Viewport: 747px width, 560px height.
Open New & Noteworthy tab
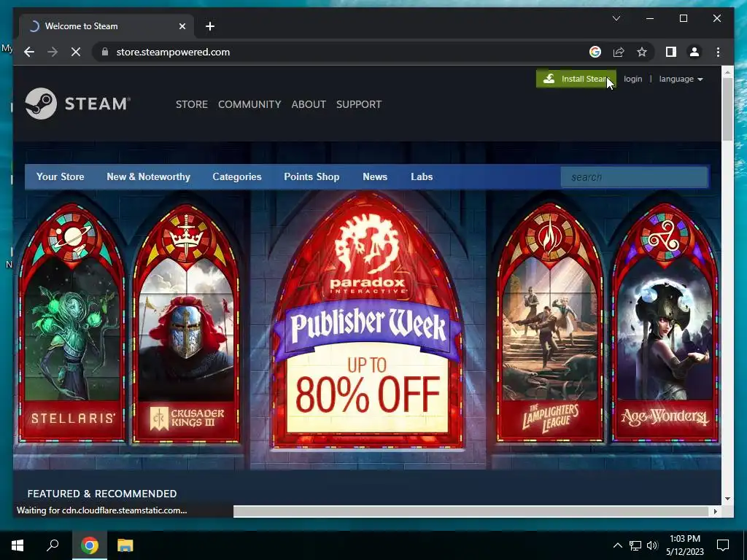click(148, 176)
